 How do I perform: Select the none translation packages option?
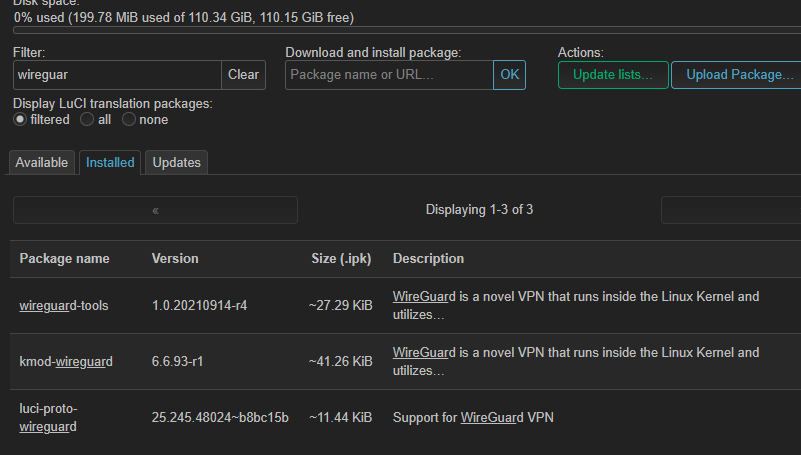pos(129,119)
